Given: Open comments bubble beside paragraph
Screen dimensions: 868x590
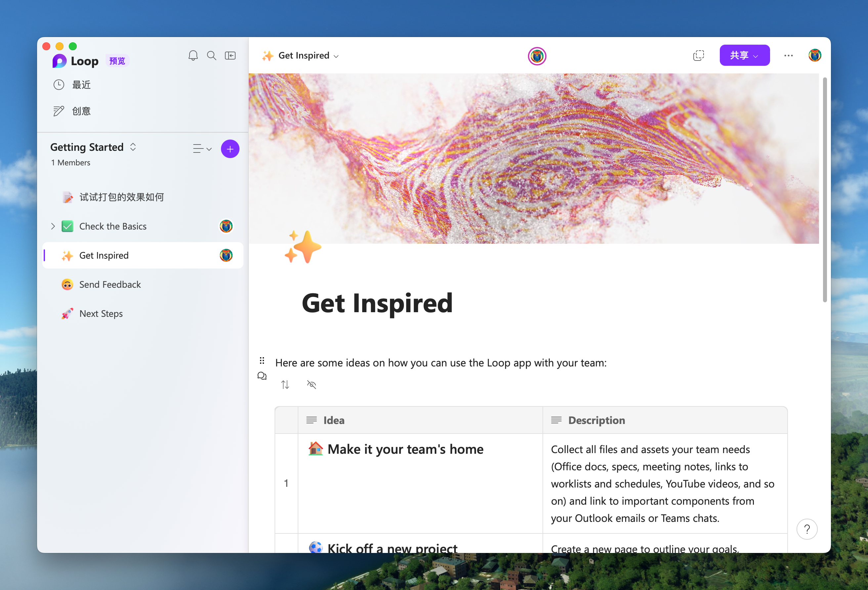Looking at the screenshot, I should [262, 376].
